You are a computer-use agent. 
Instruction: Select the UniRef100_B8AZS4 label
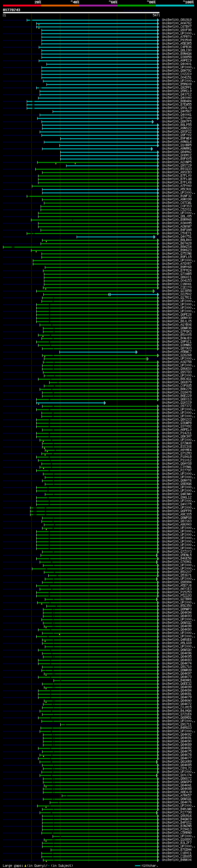(177, 247)
